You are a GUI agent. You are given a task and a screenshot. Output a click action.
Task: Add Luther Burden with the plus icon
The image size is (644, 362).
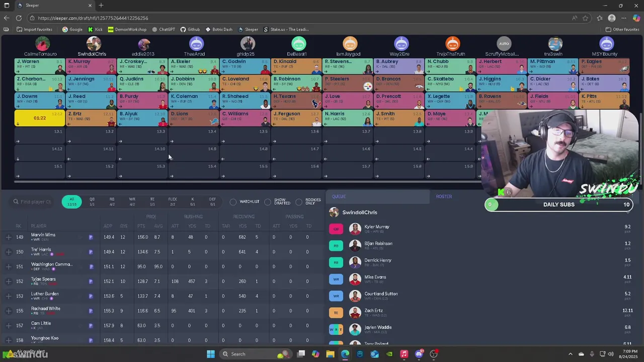(x=9, y=296)
